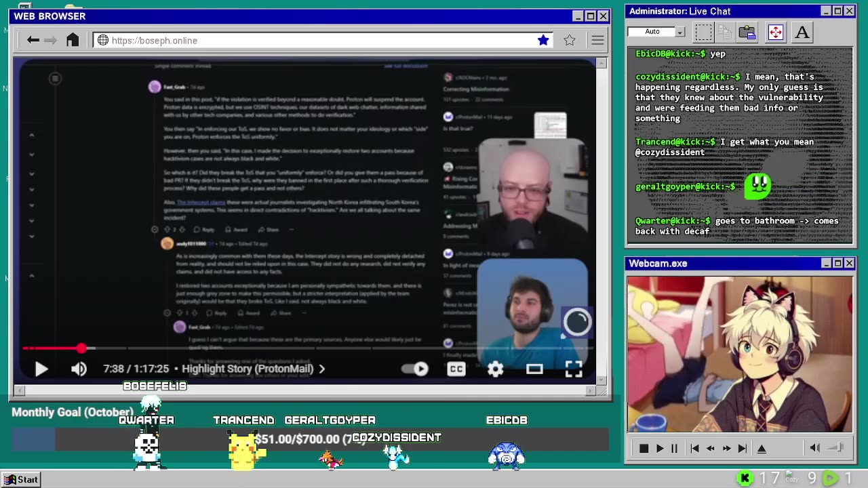The width and height of the screenshot is (868, 488).
Task: Maximize the Webcam.exe window
Action: (x=837, y=263)
